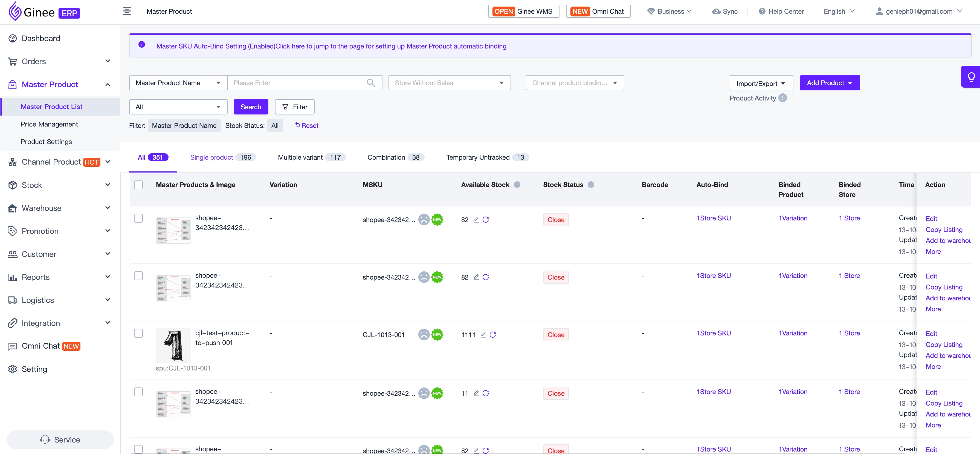Click the Sync cloud icon in header

tap(716, 12)
